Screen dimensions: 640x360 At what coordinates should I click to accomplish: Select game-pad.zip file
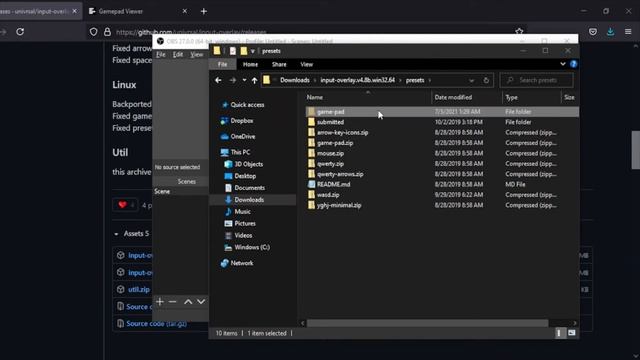tap(335, 143)
